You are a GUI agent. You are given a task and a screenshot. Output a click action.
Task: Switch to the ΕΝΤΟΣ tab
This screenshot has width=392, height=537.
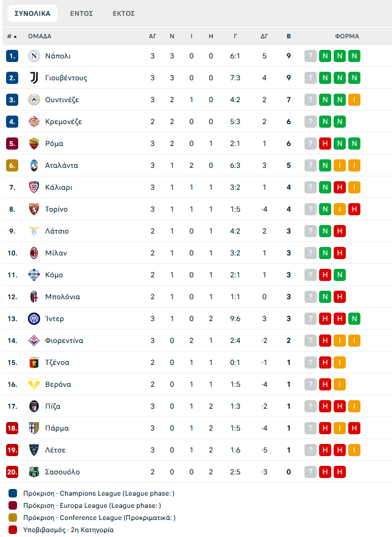pos(81,13)
